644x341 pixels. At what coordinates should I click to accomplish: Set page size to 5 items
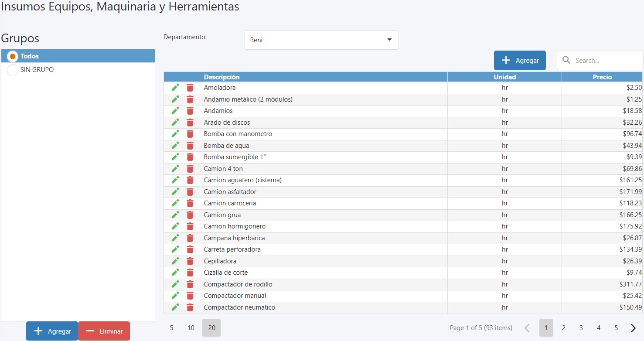click(171, 328)
